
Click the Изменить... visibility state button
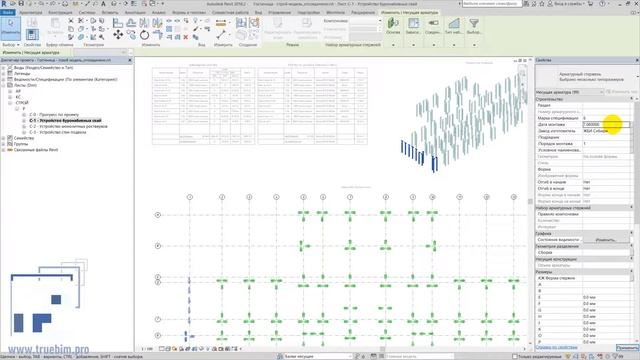[606, 240]
